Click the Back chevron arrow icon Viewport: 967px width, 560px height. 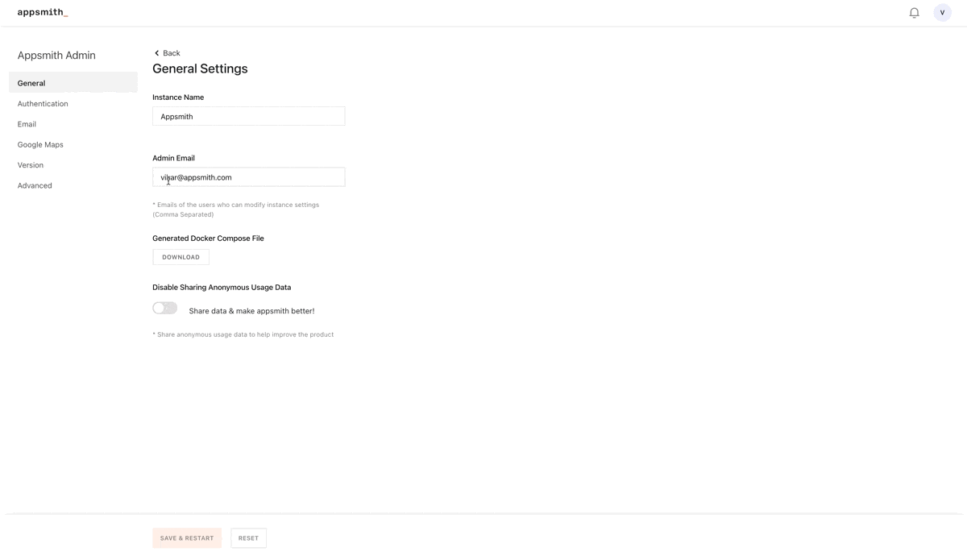pos(157,53)
